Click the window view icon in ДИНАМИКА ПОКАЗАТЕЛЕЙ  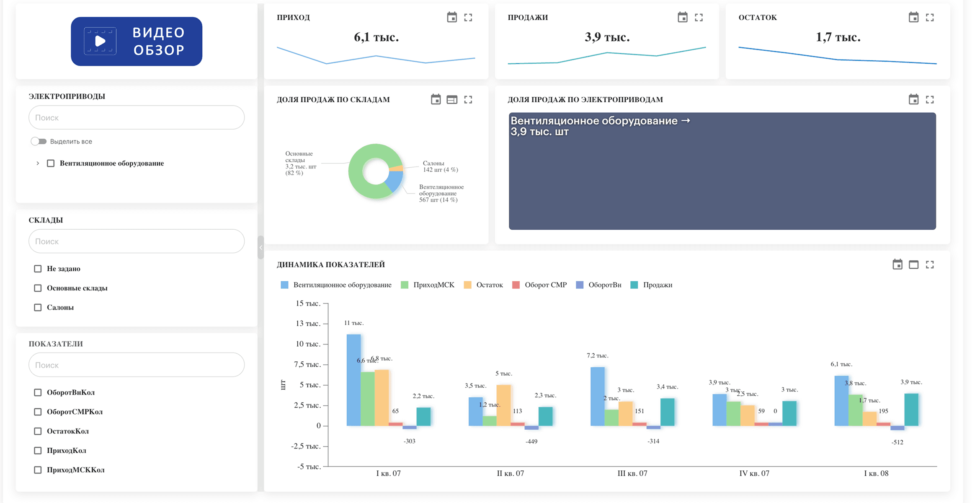913,264
